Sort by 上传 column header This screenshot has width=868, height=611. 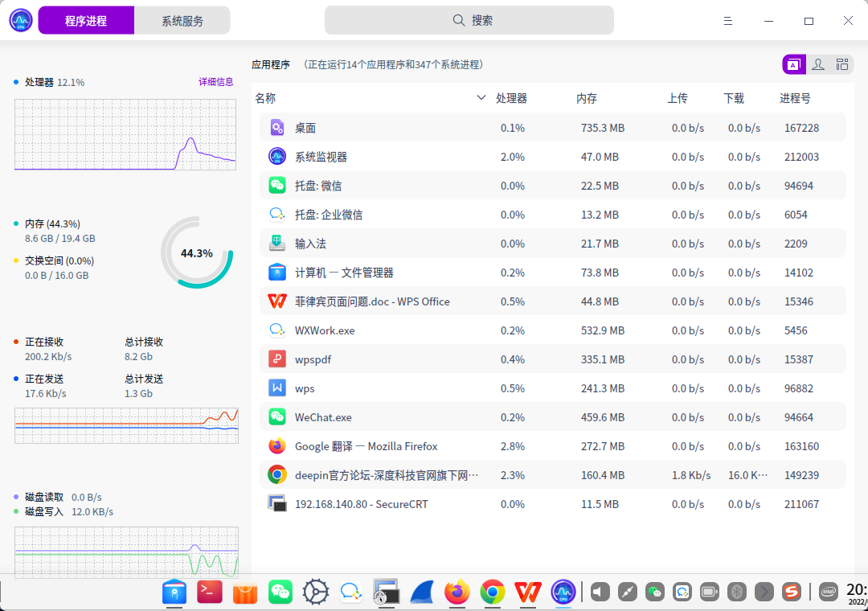pyautogui.click(x=678, y=98)
